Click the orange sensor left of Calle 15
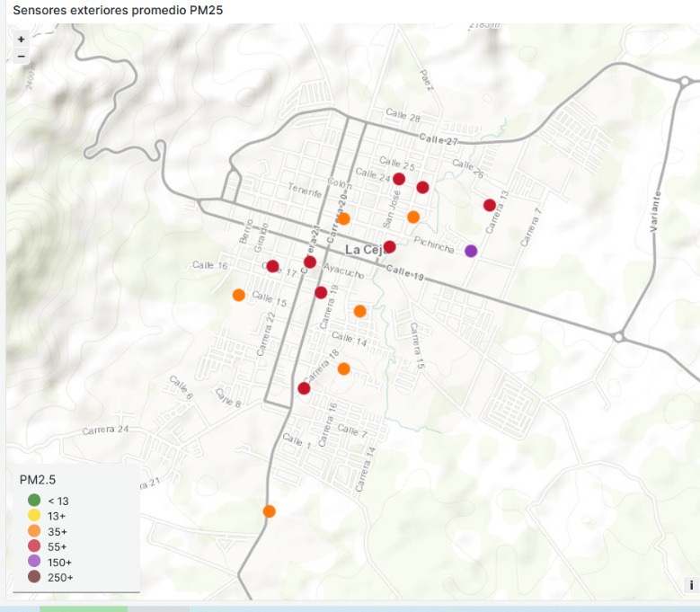700x612 pixels. [239, 295]
